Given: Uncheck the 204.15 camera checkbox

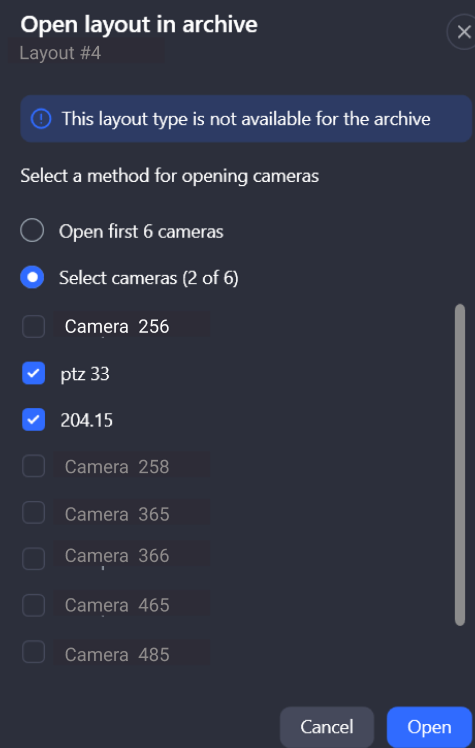Looking at the screenshot, I should tap(33, 420).
